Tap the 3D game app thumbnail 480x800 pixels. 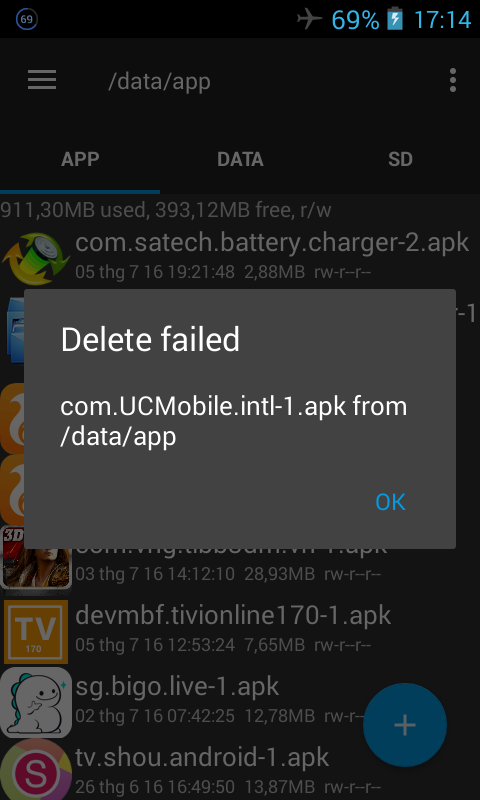[36, 559]
